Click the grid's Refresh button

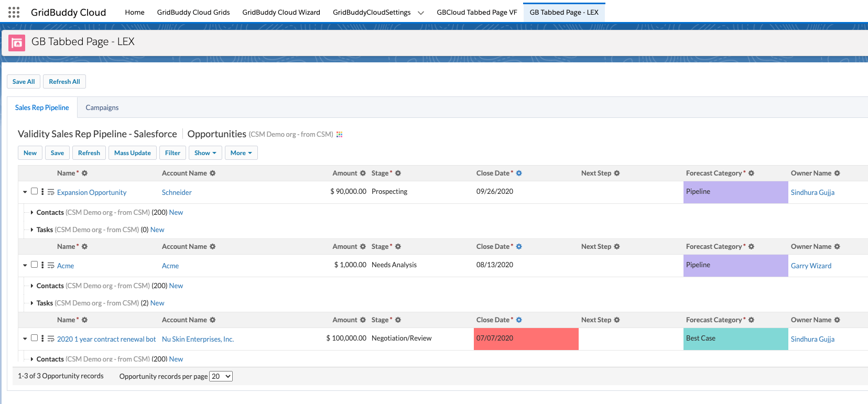[x=89, y=153]
